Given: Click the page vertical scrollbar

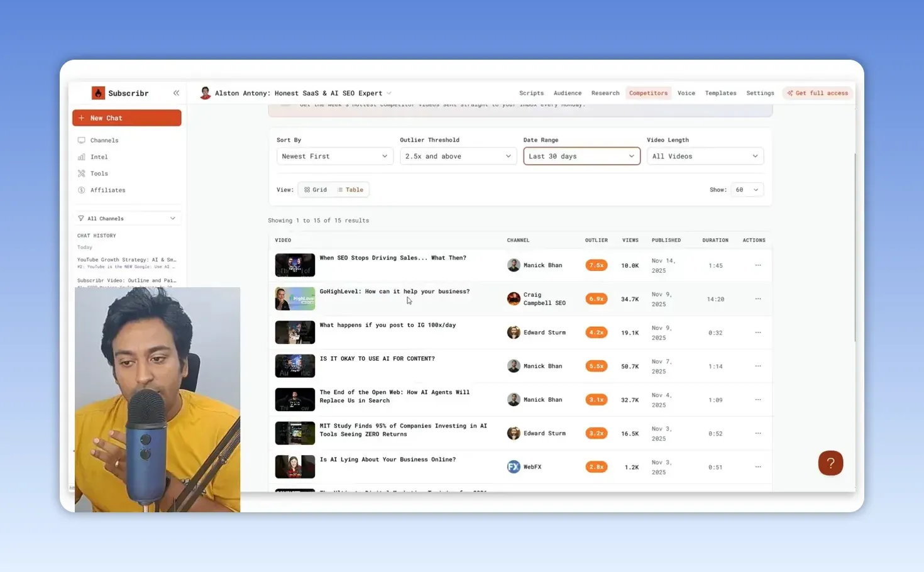Looking at the screenshot, I should tap(855, 248).
